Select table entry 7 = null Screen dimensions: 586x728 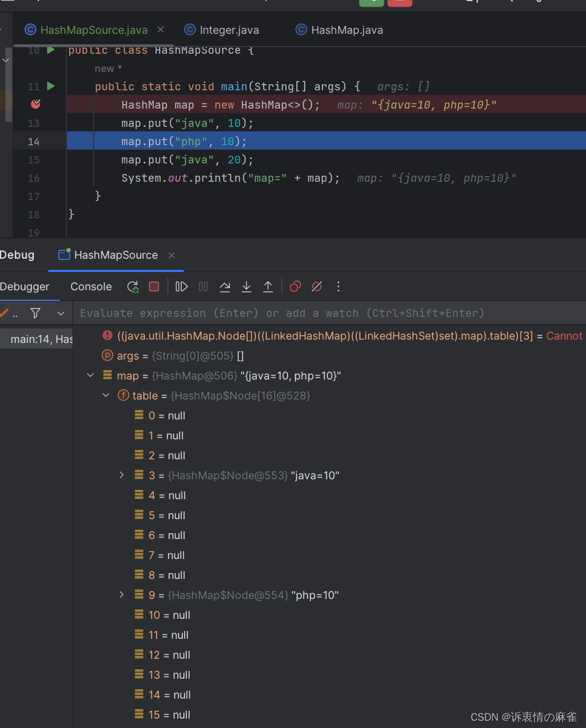330,555
